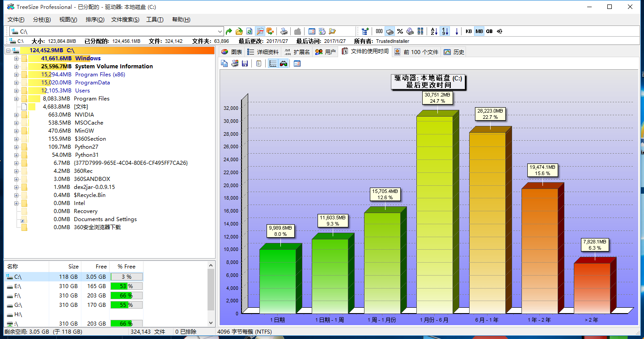This screenshot has width=644, height=339.
Task: Expand the NVIDIA folder node
Action: coord(17,115)
